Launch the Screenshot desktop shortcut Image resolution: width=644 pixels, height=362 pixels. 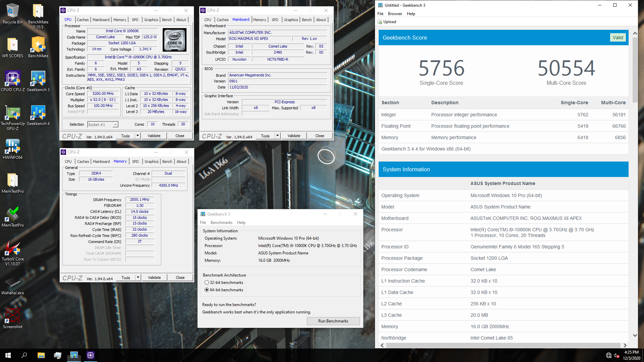coord(12,318)
